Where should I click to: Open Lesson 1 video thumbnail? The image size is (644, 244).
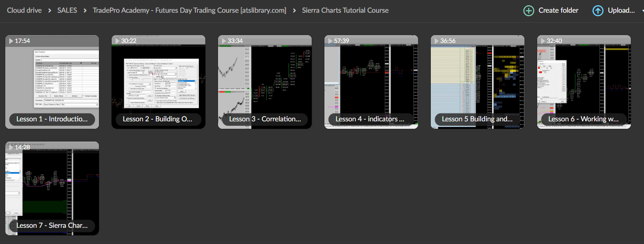coord(52,82)
